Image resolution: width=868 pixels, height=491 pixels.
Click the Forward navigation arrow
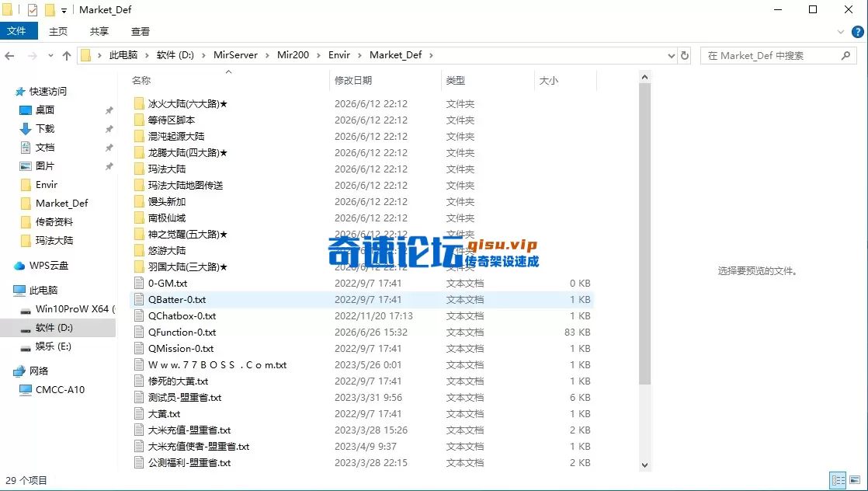(x=32, y=55)
